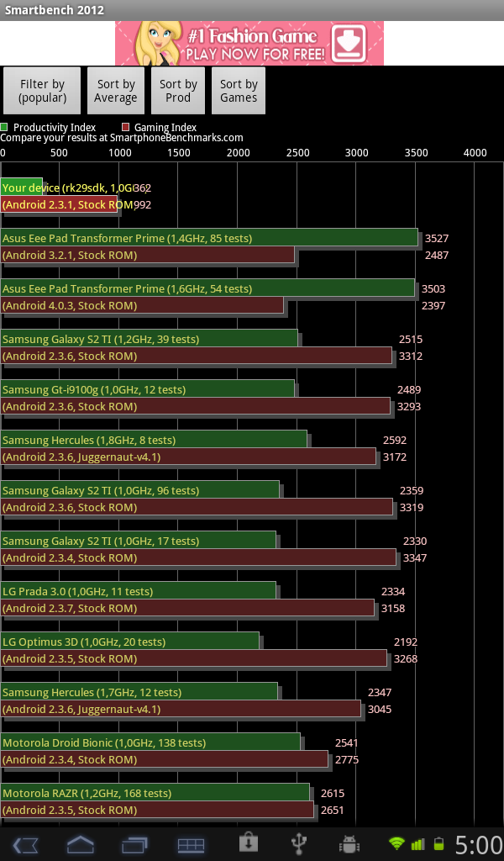504x861 pixels.
Task: Click the SmartphoneBenchmarks.com compare text
Action: 122,138
